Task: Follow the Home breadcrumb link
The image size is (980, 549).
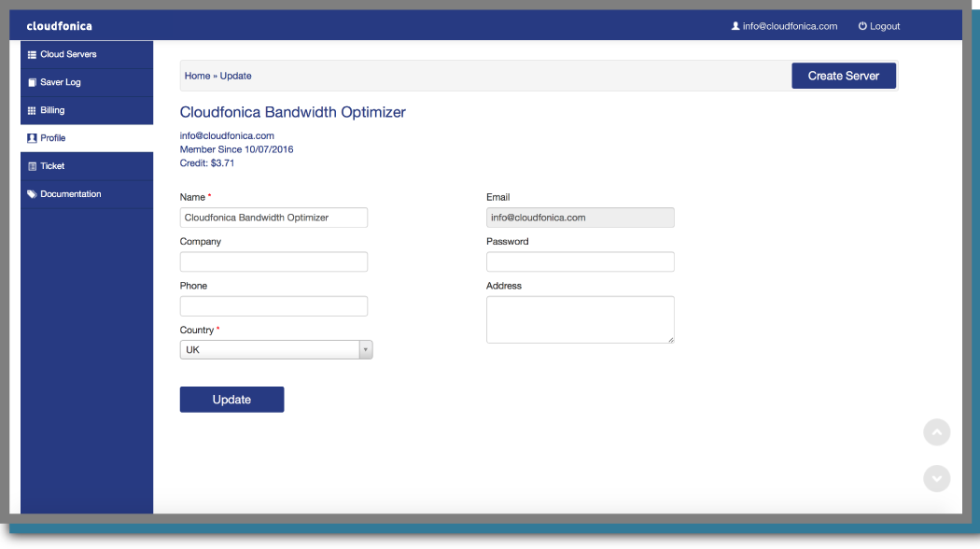Action: point(197,76)
